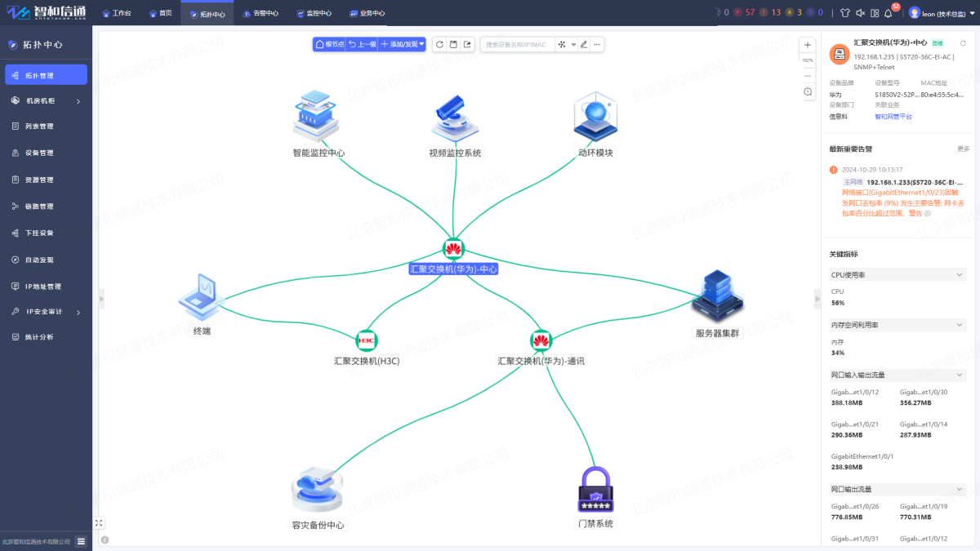Open the 拓扑中心 top tab
The image size is (980, 551).
[x=207, y=13]
